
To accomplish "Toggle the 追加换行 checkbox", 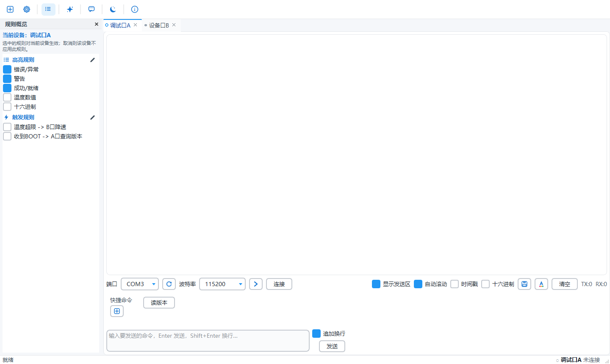I will [x=316, y=334].
